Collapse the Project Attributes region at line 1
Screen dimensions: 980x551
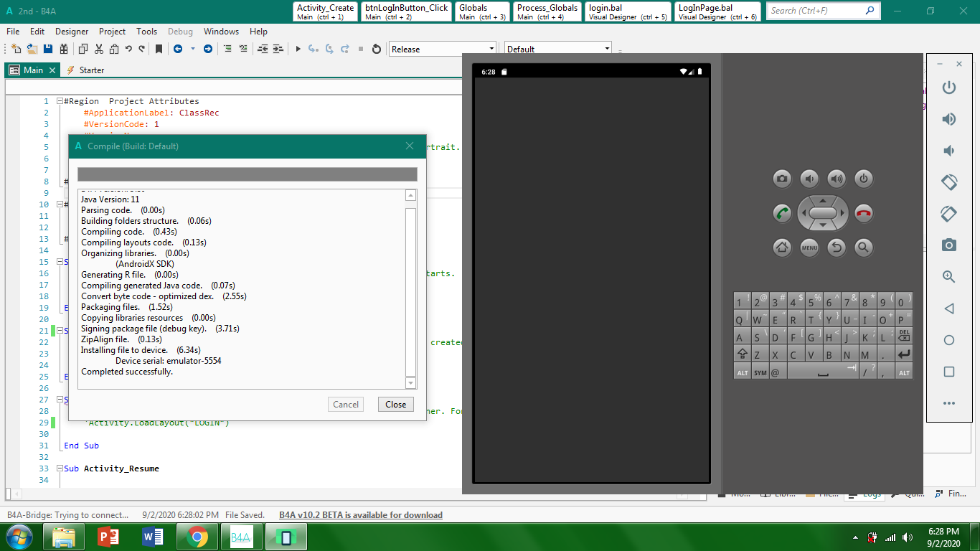60,101
